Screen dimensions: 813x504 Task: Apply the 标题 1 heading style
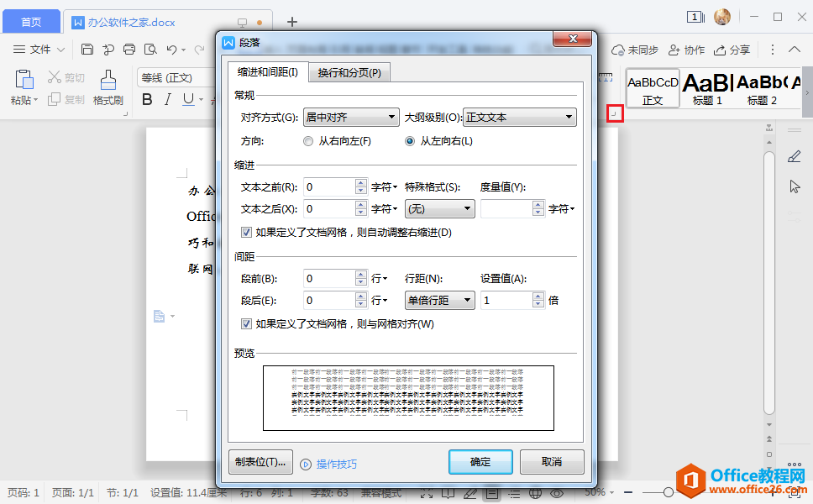[x=707, y=89]
